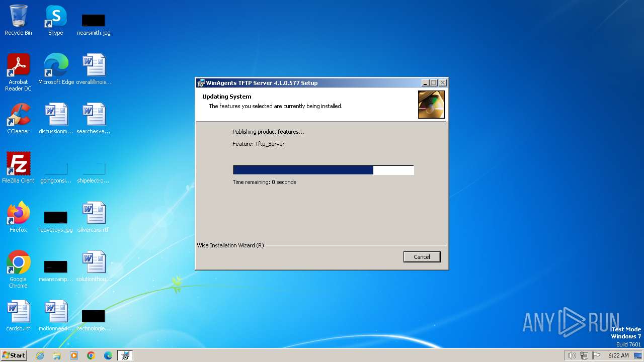644x362 pixels.
Task: Click the installation progress bar
Action: click(x=324, y=170)
